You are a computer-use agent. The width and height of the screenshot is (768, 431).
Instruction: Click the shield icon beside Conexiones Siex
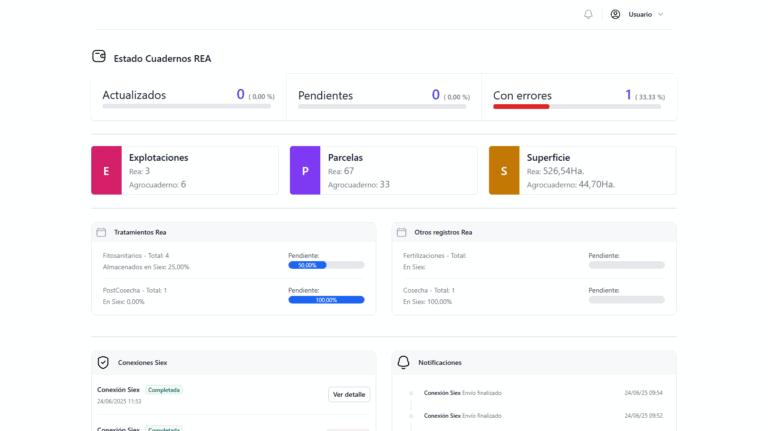pyautogui.click(x=102, y=362)
